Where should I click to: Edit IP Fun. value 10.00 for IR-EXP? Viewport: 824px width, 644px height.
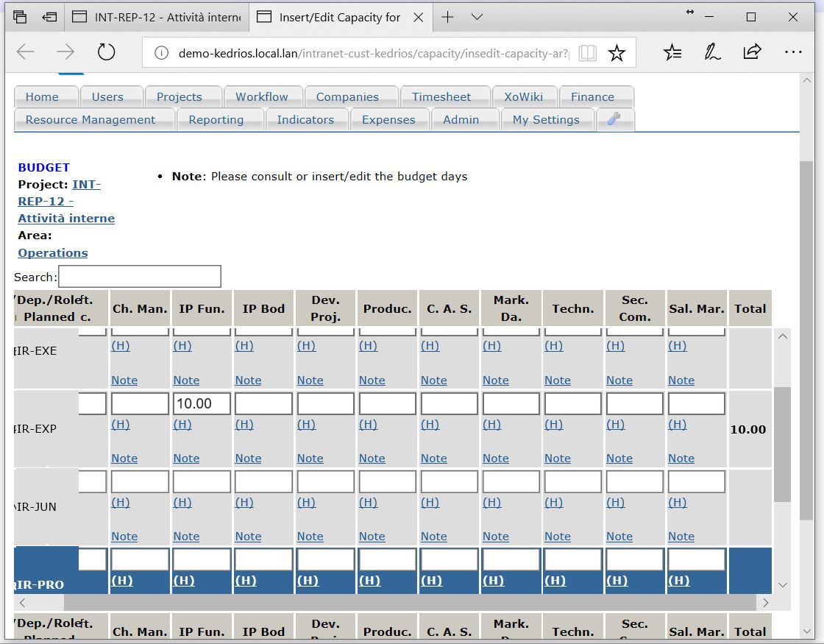[x=202, y=404]
